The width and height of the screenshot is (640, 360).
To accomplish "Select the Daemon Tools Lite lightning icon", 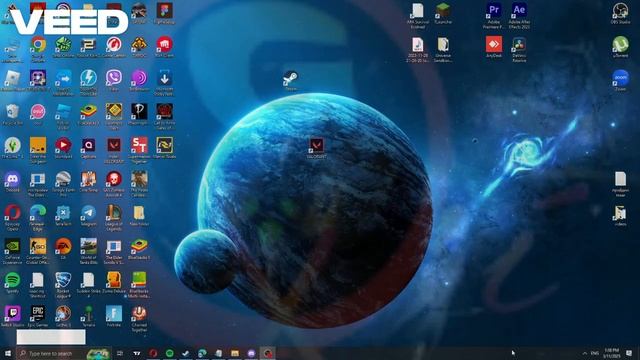I will point(89,78).
